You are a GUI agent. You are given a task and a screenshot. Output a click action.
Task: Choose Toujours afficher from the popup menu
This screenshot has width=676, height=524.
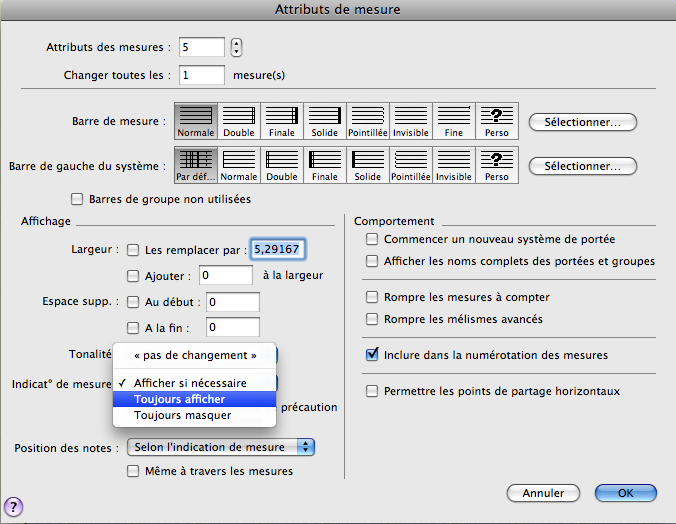180,399
